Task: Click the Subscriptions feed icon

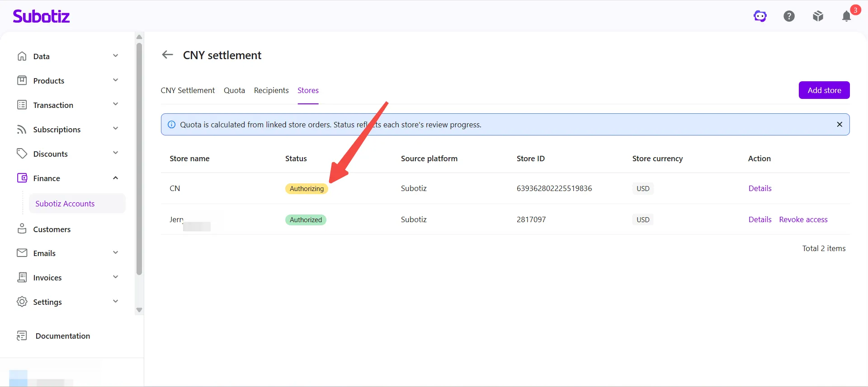Action: coord(22,129)
